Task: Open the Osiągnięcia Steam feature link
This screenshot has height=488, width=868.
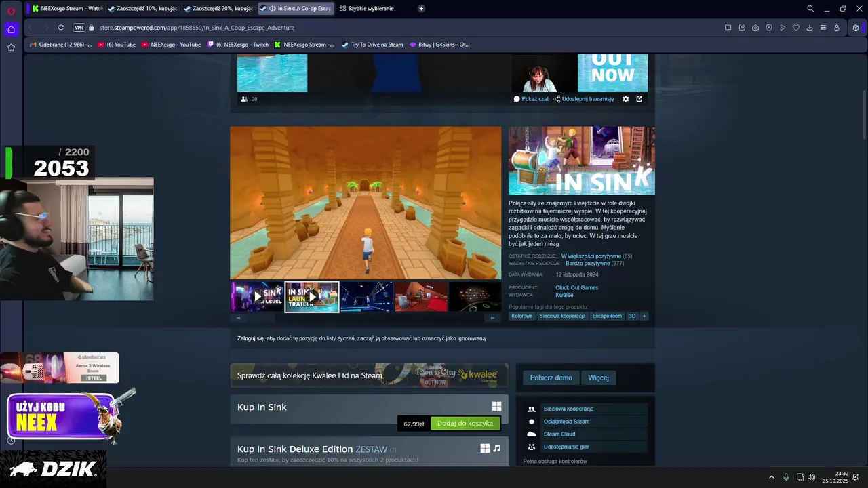Action: tap(566, 422)
